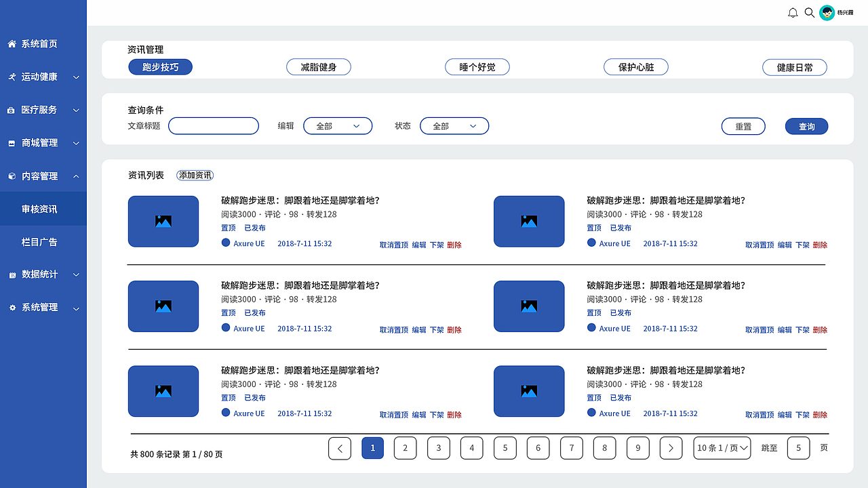Click the 商城管理 sidebar icon
Viewport: 868px width, 488px height.
[11, 142]
